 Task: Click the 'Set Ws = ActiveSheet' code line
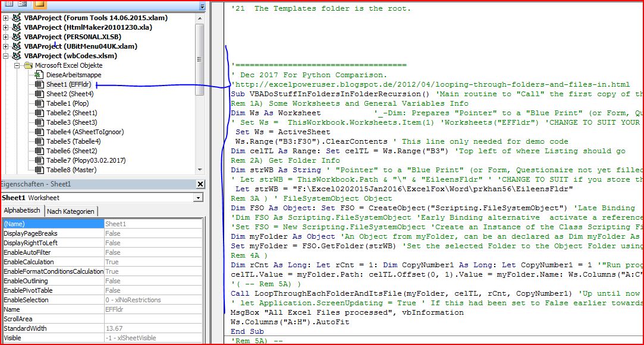[x=282, y=132]
